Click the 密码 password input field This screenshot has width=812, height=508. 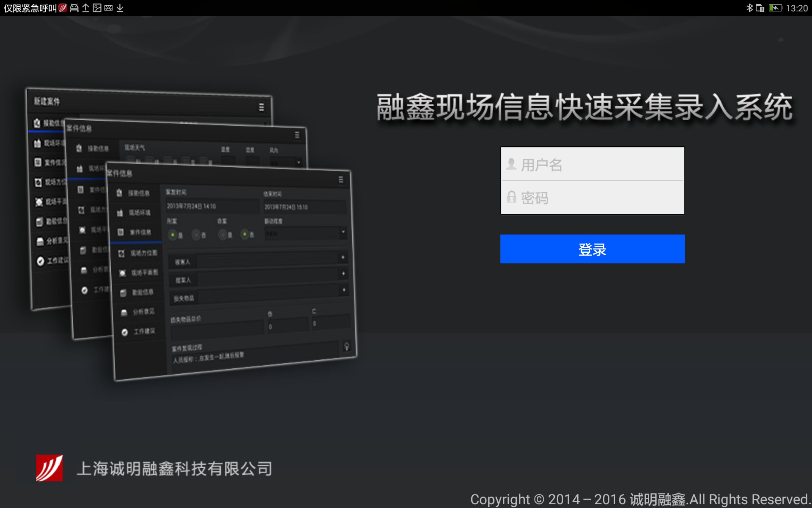(593, 197)
